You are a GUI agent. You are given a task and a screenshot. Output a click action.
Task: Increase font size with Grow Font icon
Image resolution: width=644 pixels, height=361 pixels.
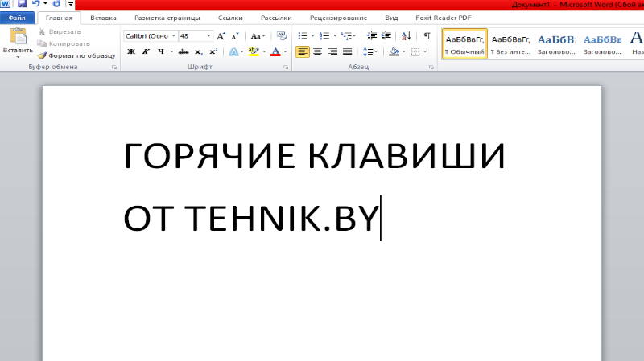[221, 36]
